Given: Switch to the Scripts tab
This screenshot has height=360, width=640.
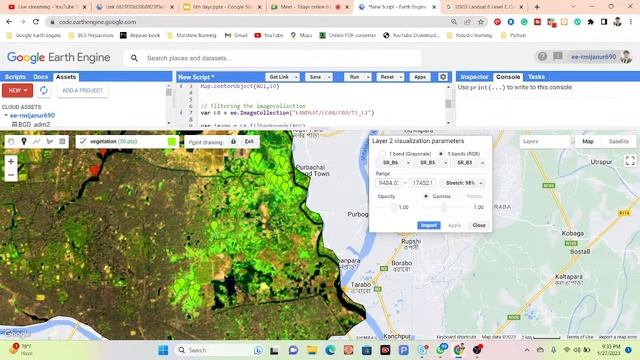Looking at the screenshot, I should (15, 77).
